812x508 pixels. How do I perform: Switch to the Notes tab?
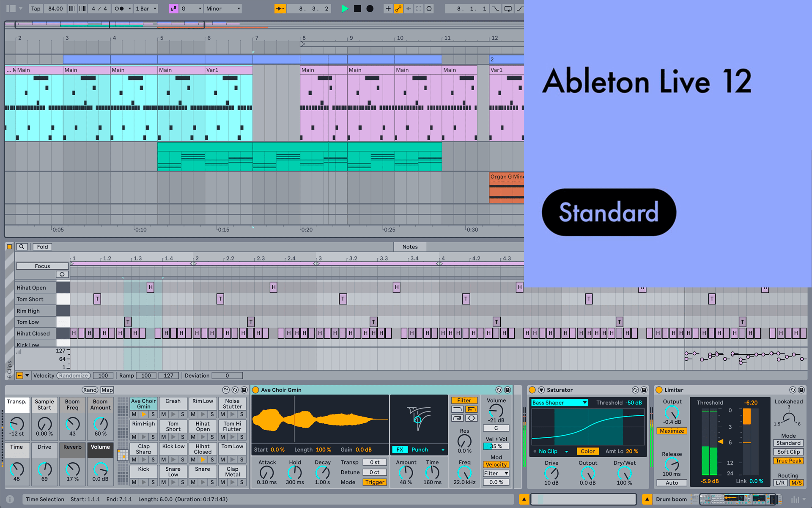(x=410, y=247)
